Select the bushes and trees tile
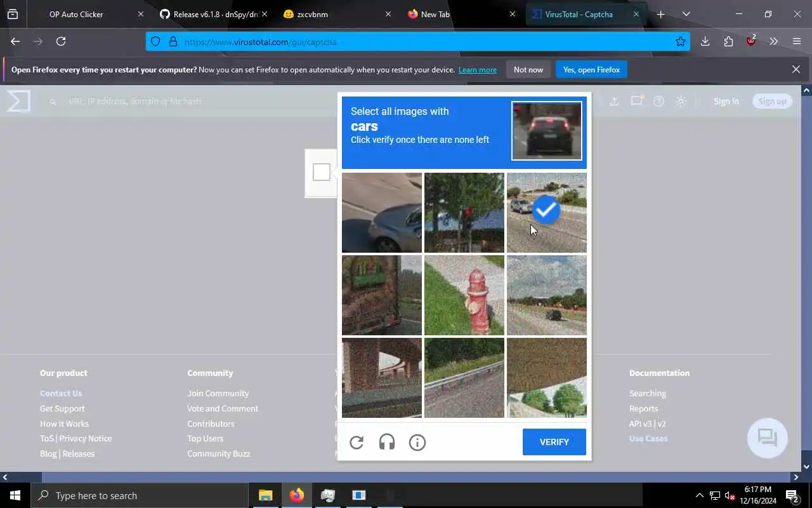 pyautogui.click(x=547, y=378)
